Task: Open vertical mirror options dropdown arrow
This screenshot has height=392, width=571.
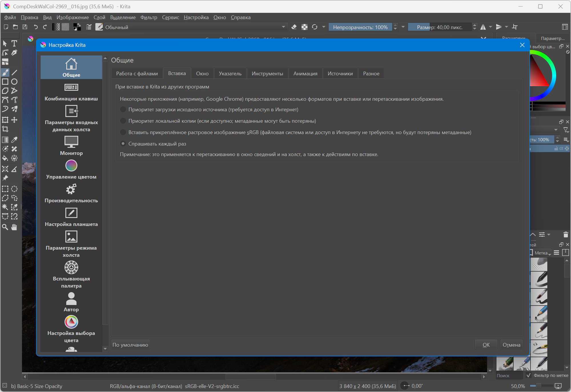Action: [506, 27]
